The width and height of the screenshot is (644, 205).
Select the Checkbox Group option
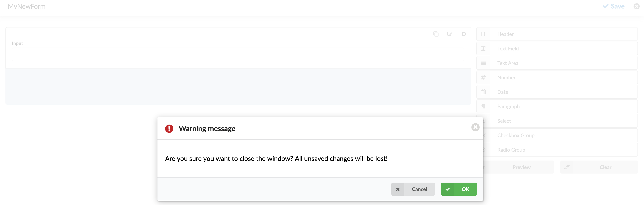(516, 135)
